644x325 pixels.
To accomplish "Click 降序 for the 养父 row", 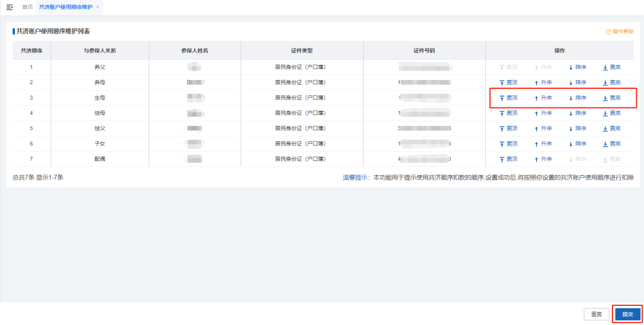I will (577, 67).
